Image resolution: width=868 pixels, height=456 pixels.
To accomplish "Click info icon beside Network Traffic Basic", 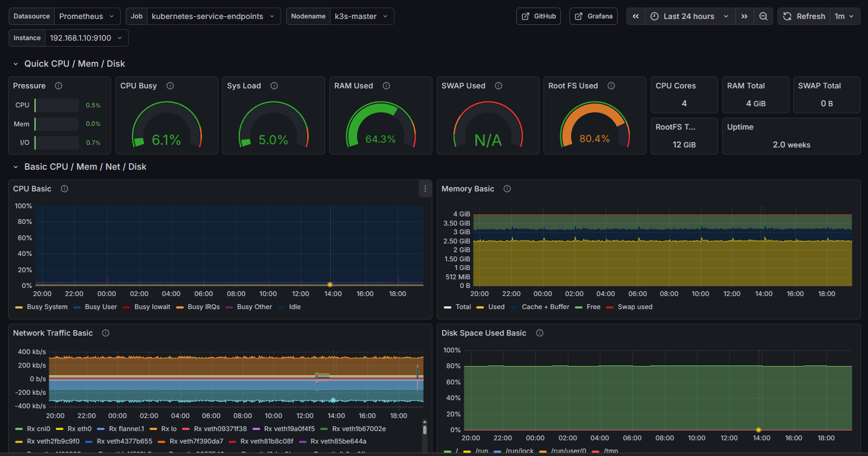I will click(106, 333).
